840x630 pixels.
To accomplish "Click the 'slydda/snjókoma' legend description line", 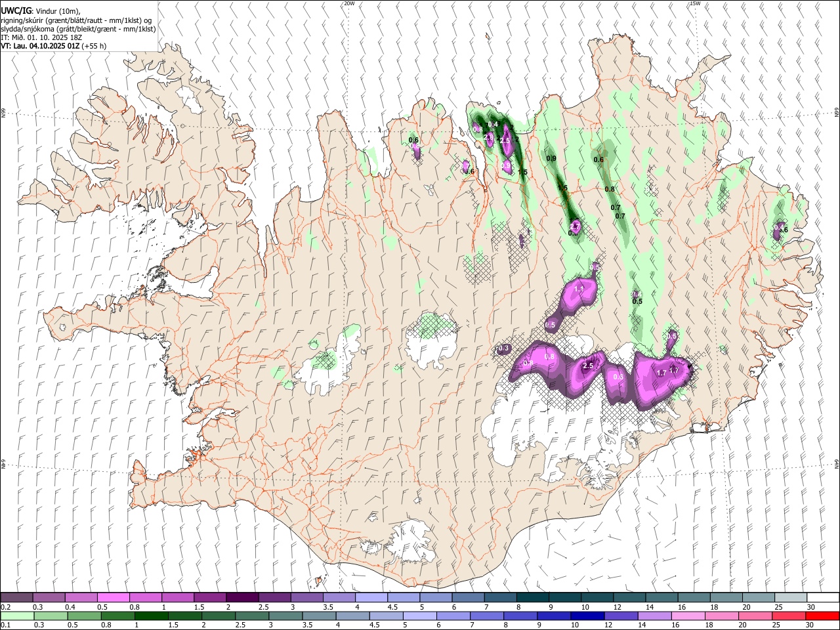I will click(78, 29).
